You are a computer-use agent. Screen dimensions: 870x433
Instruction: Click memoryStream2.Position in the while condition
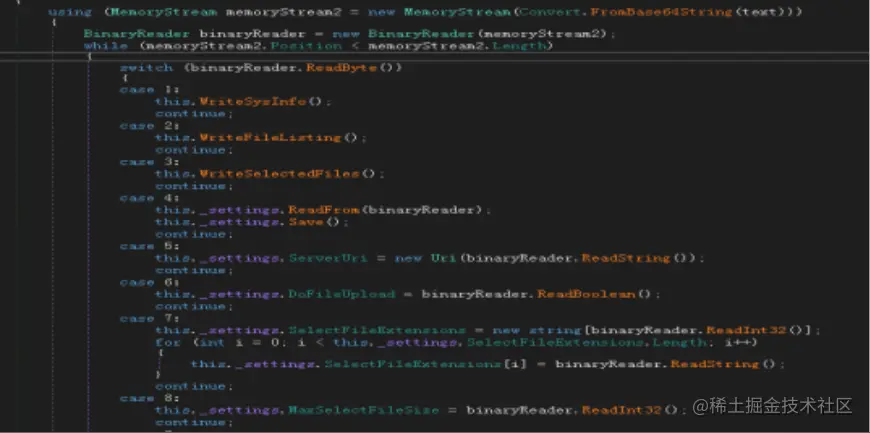(x=244, y=46)
